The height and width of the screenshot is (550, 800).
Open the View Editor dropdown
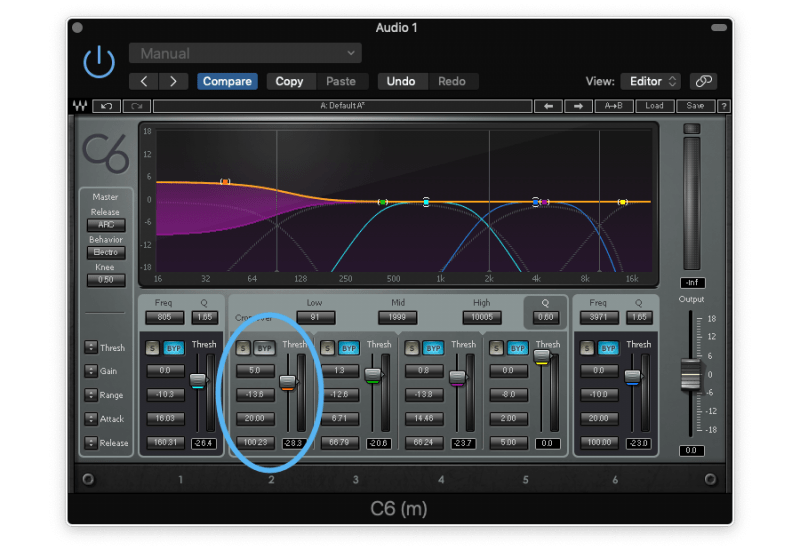tap(652, 81)
